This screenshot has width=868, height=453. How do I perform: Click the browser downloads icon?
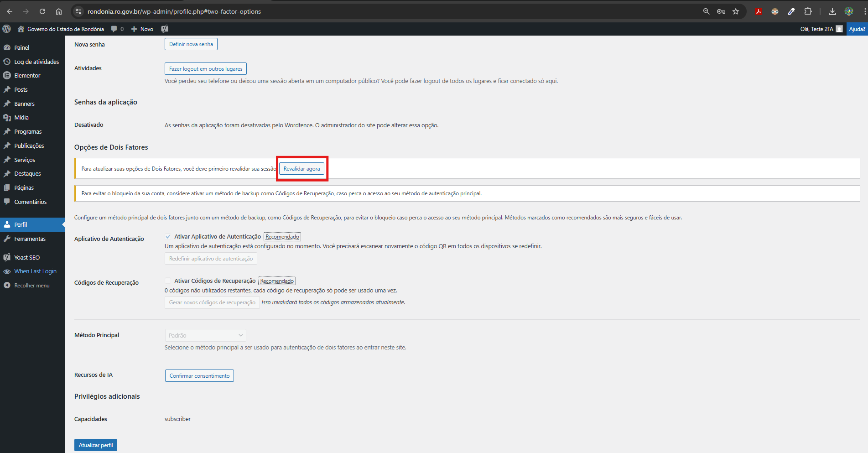832,11
